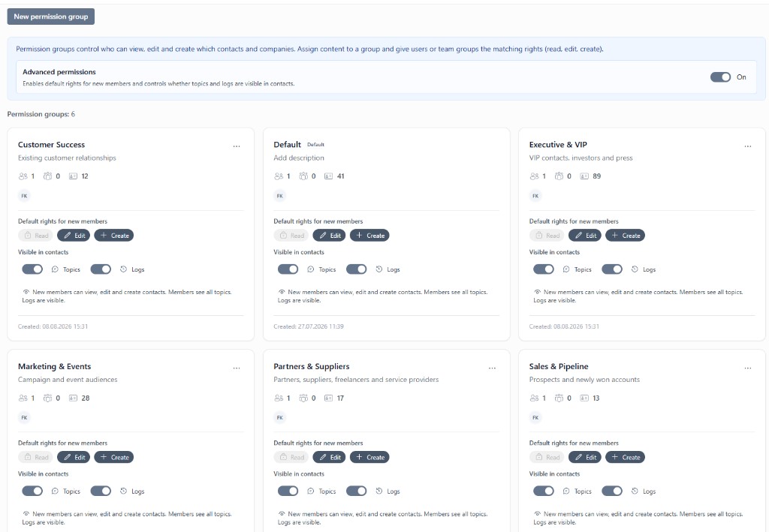Click the FK avatar in Default group
The image size is (769, 532).
pyautogui.click(x=279, y=195)
